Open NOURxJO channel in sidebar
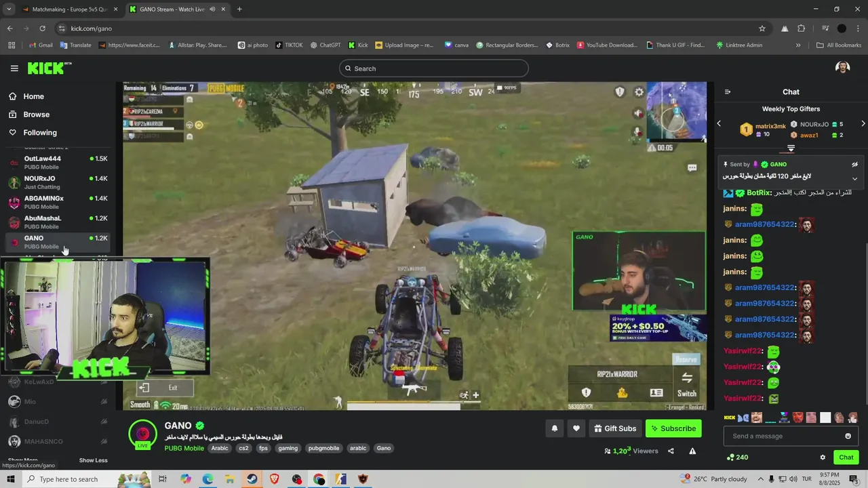The height and width of the screenshot is (488, 868). (58, 182)
